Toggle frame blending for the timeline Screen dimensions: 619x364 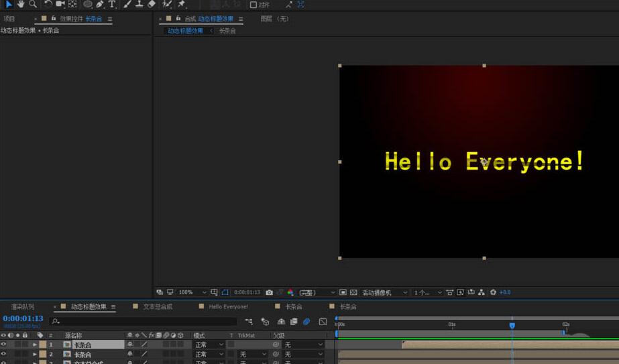[294, 322]
